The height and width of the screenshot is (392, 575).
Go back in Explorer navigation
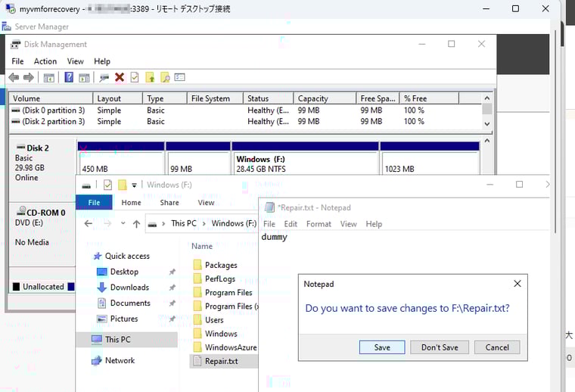pyautogui.click(x=89, y=223)
